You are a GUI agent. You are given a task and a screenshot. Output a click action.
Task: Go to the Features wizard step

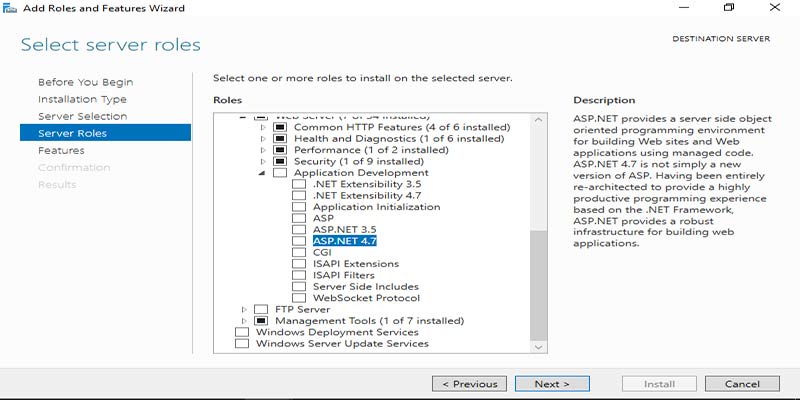click(61, 150)
